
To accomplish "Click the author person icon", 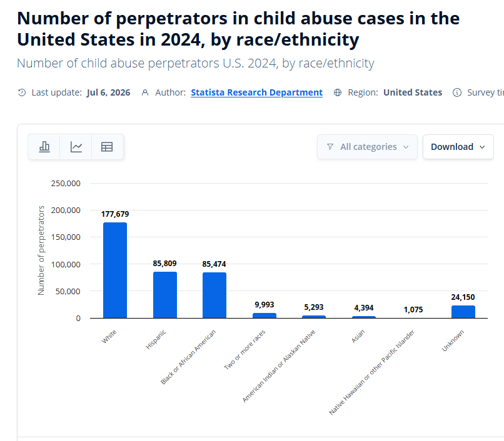I will 145,92.
